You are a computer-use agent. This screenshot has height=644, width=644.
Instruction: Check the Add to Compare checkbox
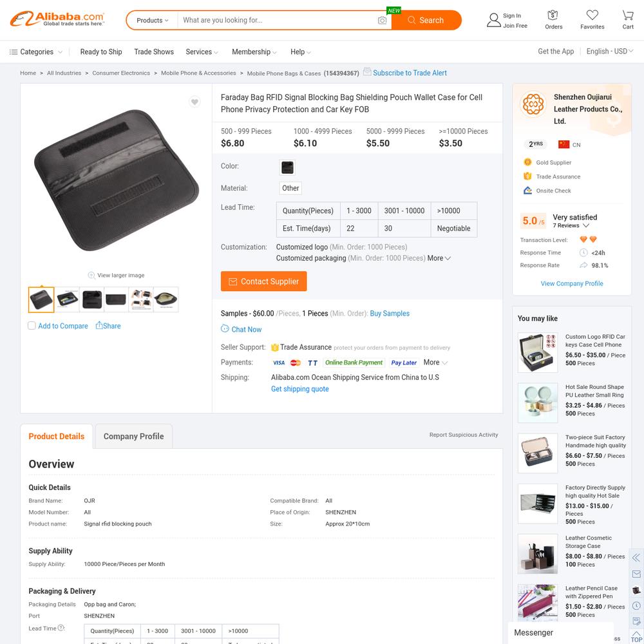[32, 326]
